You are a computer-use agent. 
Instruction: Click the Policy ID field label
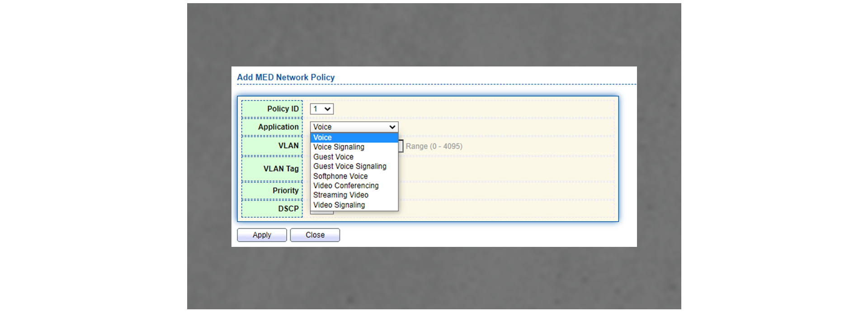tap(283, 109)
